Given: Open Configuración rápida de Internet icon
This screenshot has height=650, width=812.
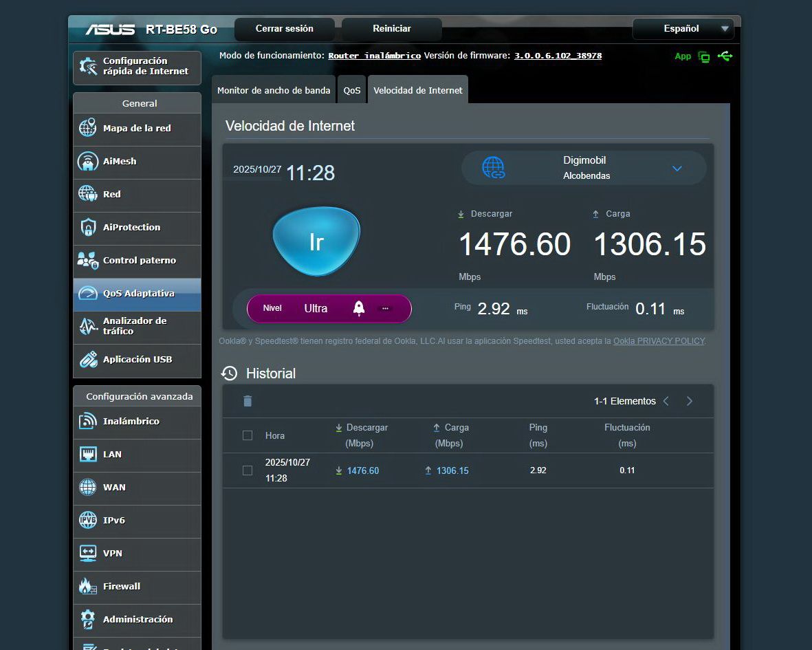Looking at the screenshot, I should pos(88,66).
